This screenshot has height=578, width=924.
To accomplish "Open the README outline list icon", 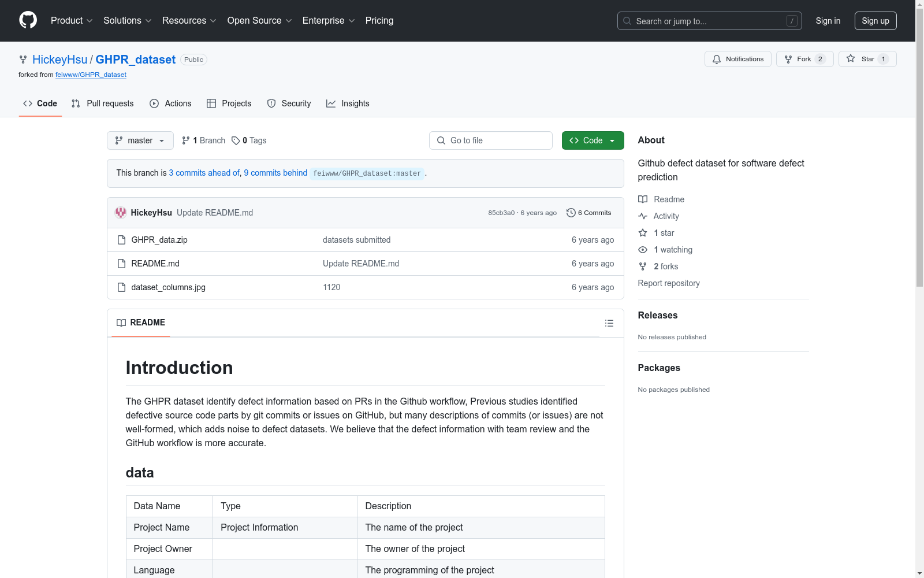I will [x=609, y=323].
